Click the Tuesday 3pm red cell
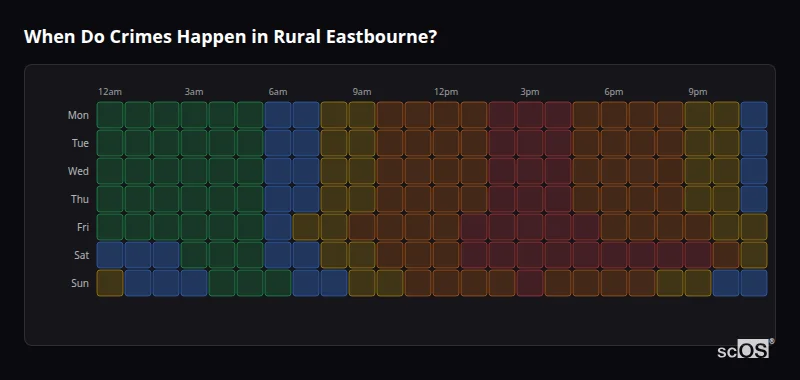 click(530, 143)
